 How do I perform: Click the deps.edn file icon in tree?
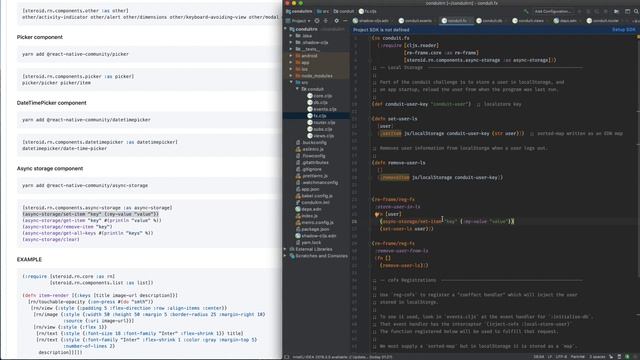click(x=298, y=209)
